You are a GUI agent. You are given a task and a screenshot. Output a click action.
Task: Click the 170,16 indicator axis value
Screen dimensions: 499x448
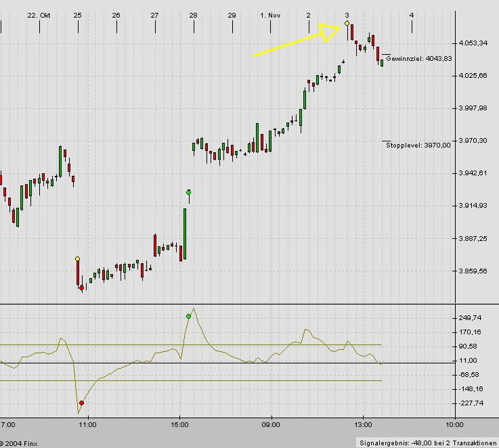[x=470, y=332]
